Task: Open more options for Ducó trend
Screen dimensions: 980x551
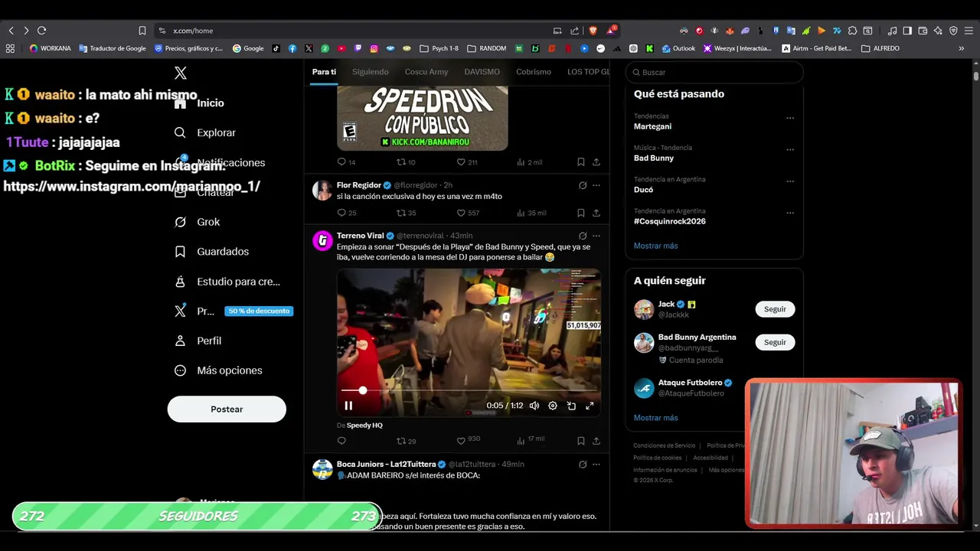Action: (x=790, y=181)
